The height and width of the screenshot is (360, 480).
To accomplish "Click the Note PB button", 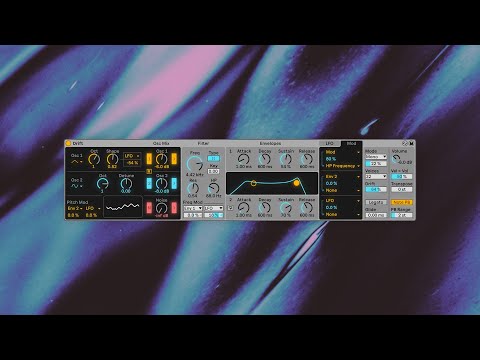I will (402, 202).
